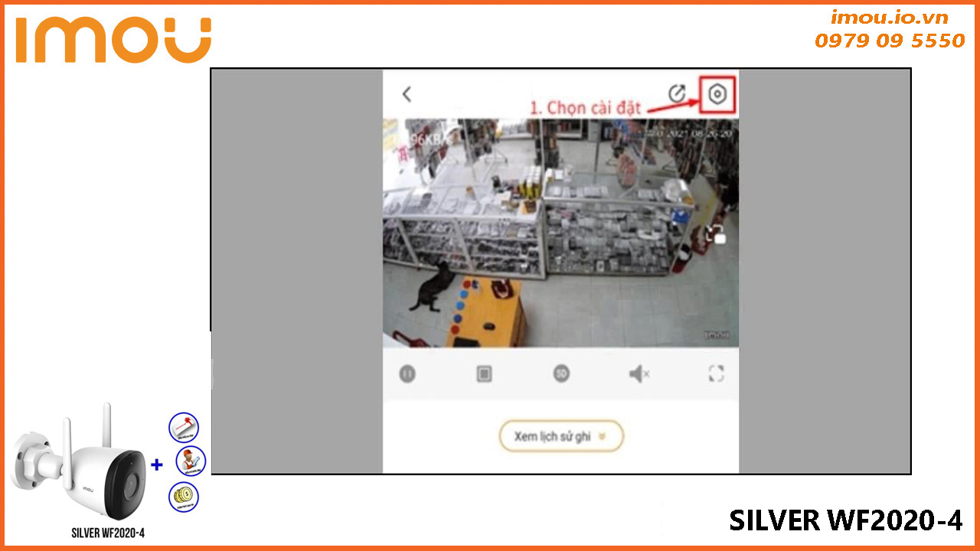Click the gift voucher circle badge
Image resolution: width=980 pixels, height=551 pixels.
pyautogui.click(x=184, y=427)
